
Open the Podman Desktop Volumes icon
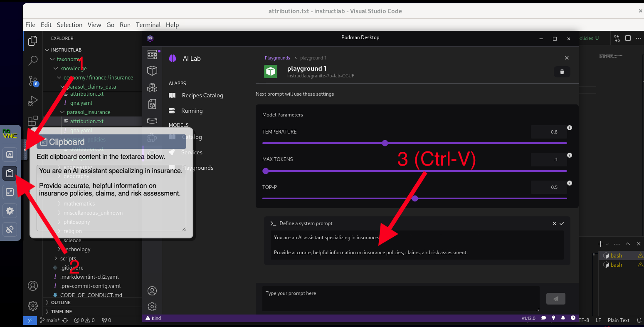[152, 121]
